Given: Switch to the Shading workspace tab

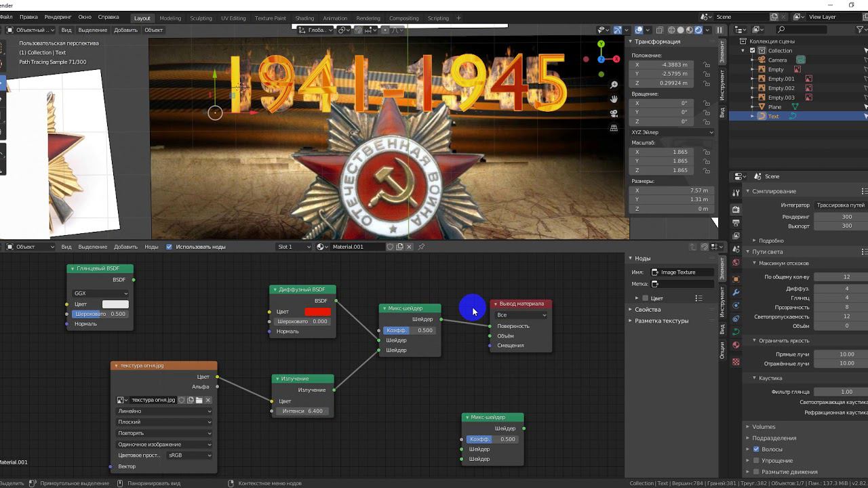Looking at the screenshot, I should 304,18.
